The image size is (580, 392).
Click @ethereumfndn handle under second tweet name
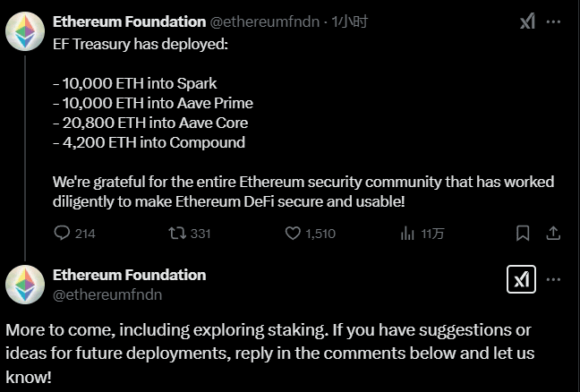click(107, 294)
